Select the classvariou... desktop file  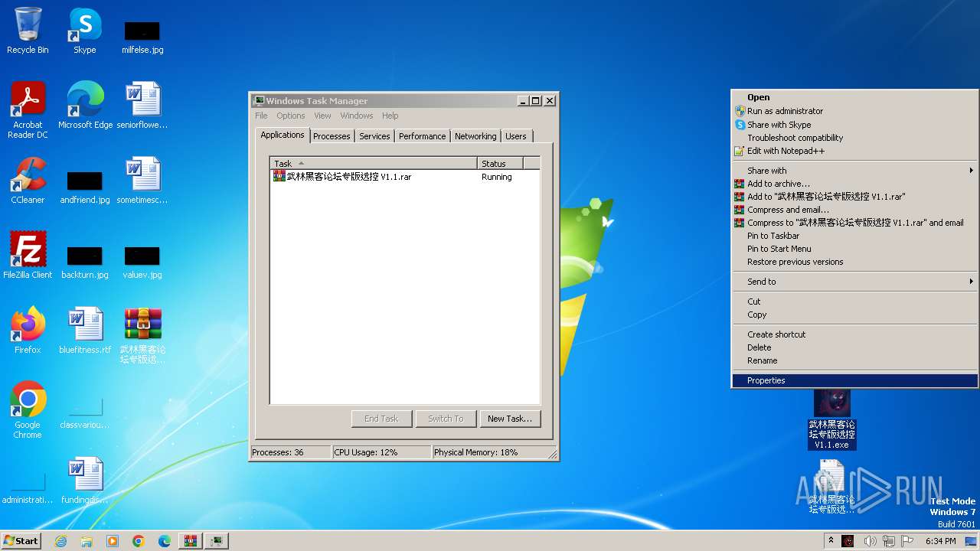click(85, 413)
